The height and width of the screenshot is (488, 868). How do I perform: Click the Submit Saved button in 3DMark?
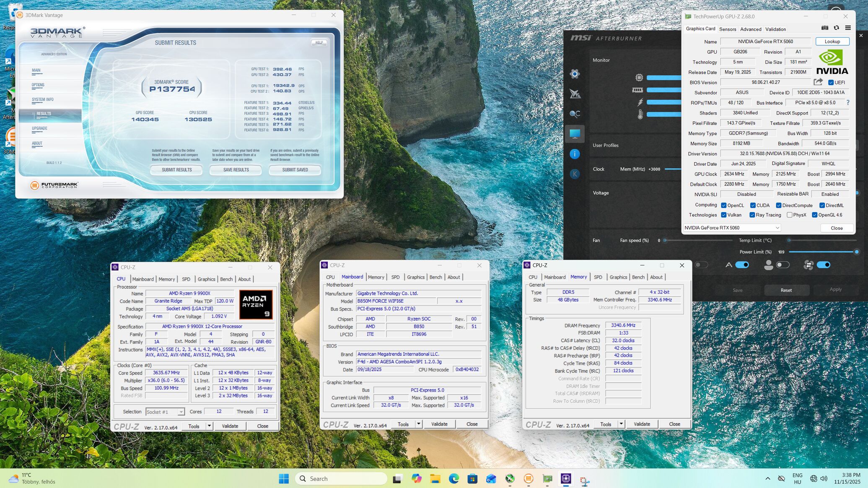pos(295,170)
